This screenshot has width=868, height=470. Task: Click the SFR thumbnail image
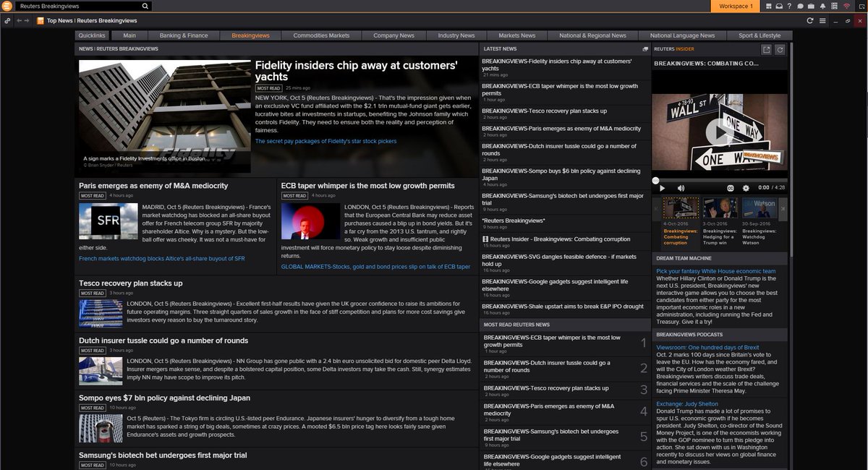click(109, 221)
